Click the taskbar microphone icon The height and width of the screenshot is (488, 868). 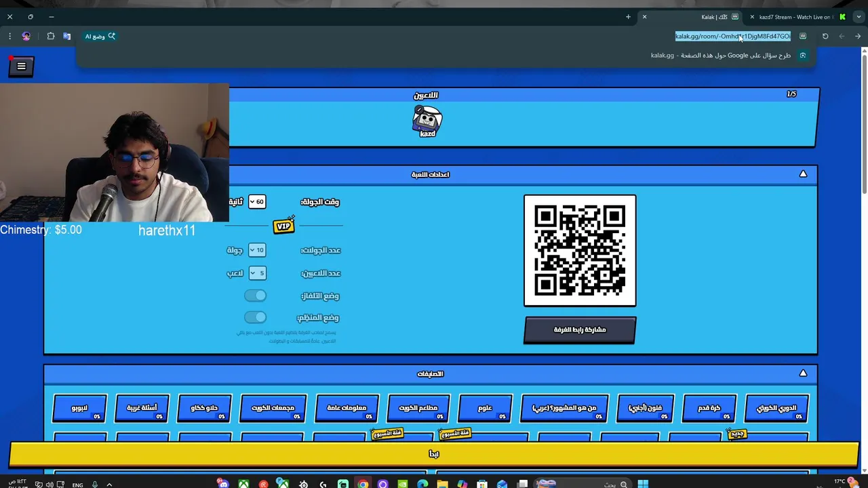(x=95, y=484)
